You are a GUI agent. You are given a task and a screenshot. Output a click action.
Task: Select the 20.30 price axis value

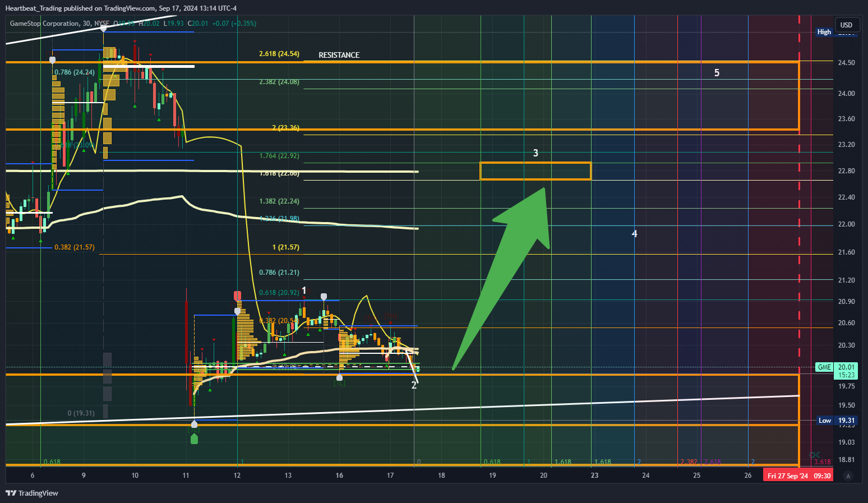pos(846,345)
